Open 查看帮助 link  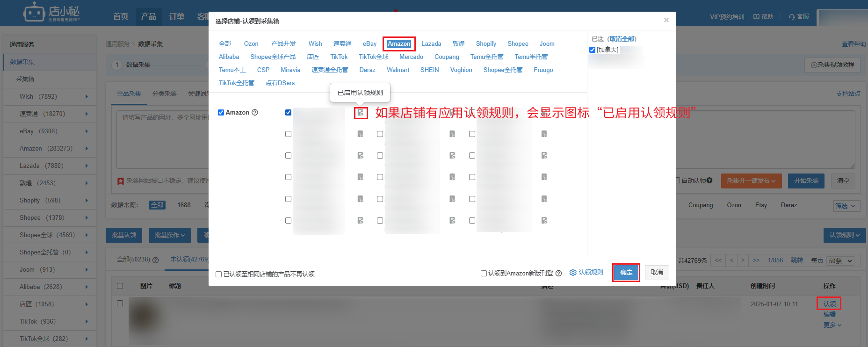854,44
